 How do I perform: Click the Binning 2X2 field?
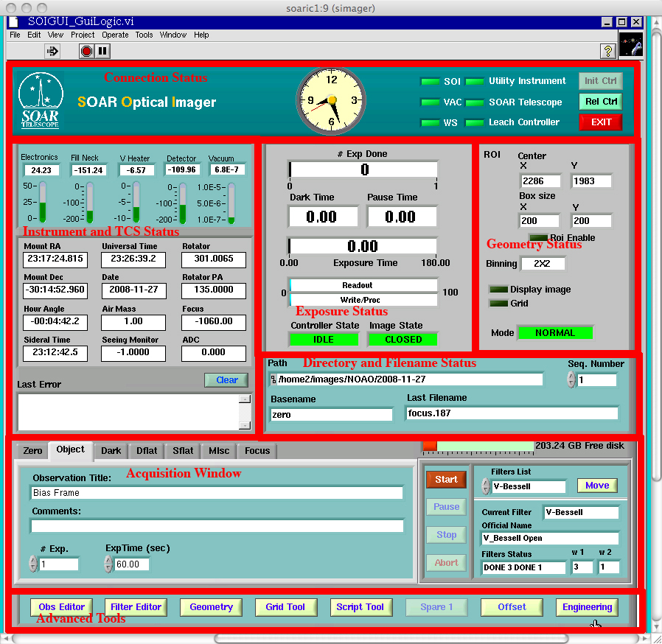pyautogui.click(x=543, y=264)
